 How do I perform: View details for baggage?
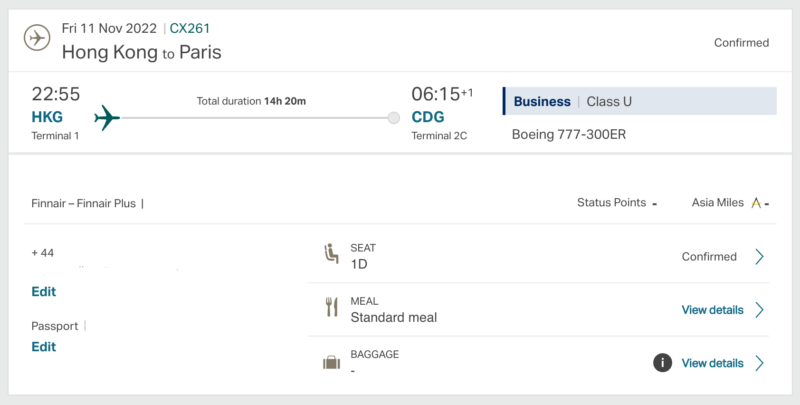pyautogui.click(x=712, y=363)
